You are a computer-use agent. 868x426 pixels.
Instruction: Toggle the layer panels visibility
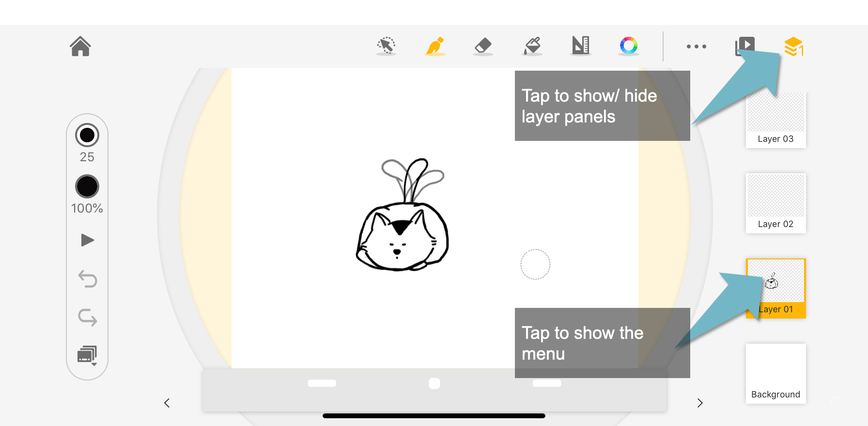point(794,46)
